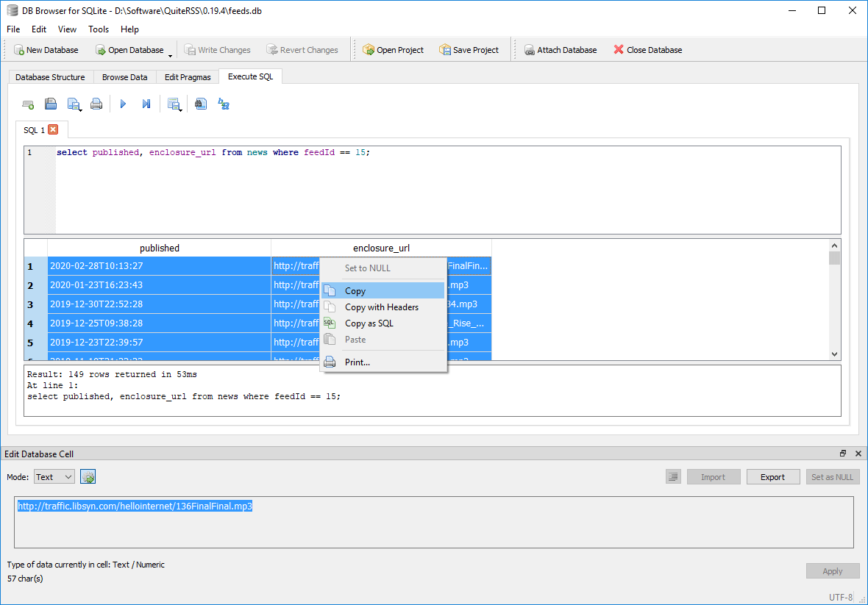Open the word wrap formatting icon
The height and width of the screenshot is (605, 868).
point(223,104)
